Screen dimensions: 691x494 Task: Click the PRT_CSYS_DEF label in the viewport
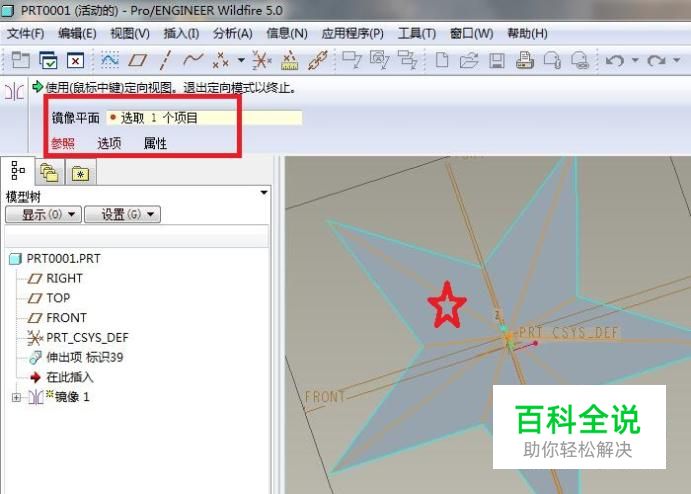pyautogui.click(x=568, y=333)
